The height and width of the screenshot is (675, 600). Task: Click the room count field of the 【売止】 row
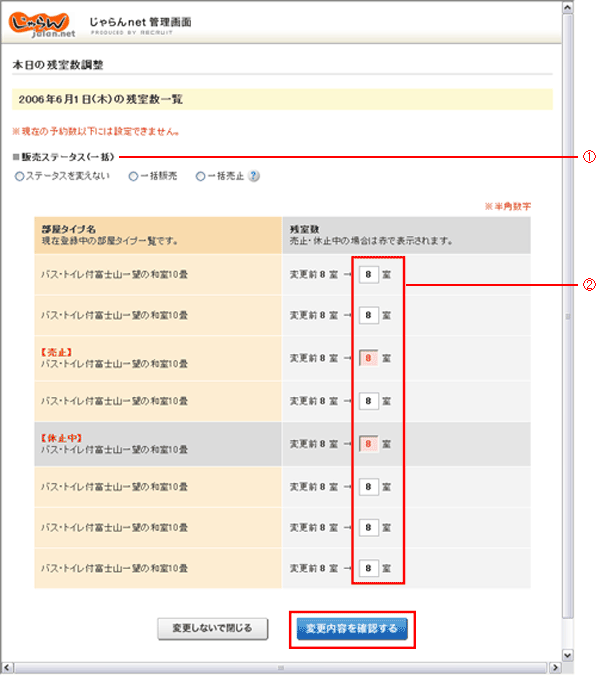[369, 357]
